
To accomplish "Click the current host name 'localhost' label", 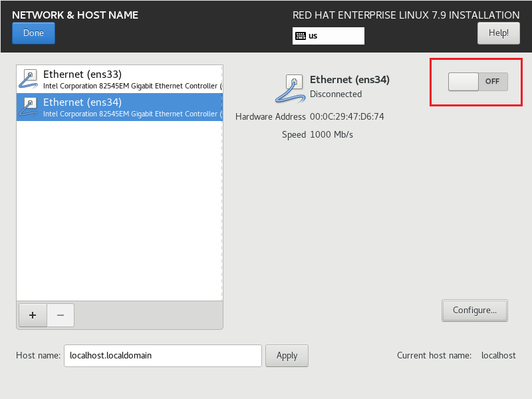I will pyautogui.click(x=498, y=355).
